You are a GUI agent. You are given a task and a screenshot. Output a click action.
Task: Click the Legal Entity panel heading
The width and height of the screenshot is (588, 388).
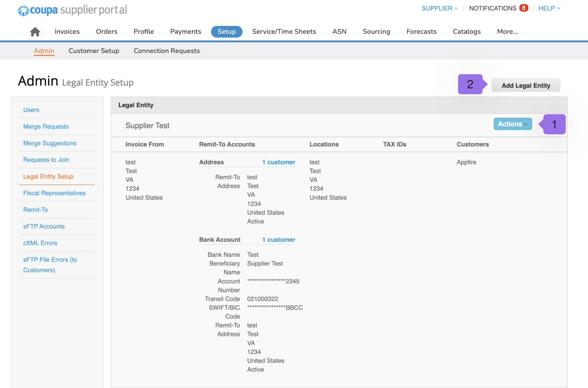tap(136, 105)
